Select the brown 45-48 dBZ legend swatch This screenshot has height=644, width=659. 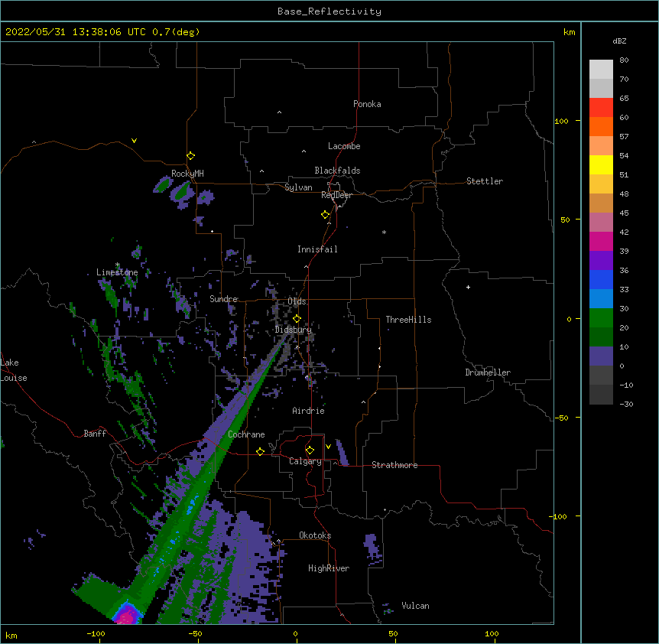601,203
